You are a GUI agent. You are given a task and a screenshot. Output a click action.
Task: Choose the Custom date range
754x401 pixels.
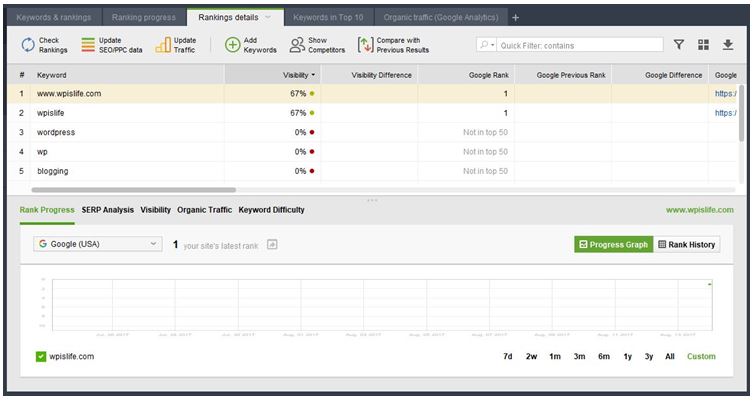(701, 356)
